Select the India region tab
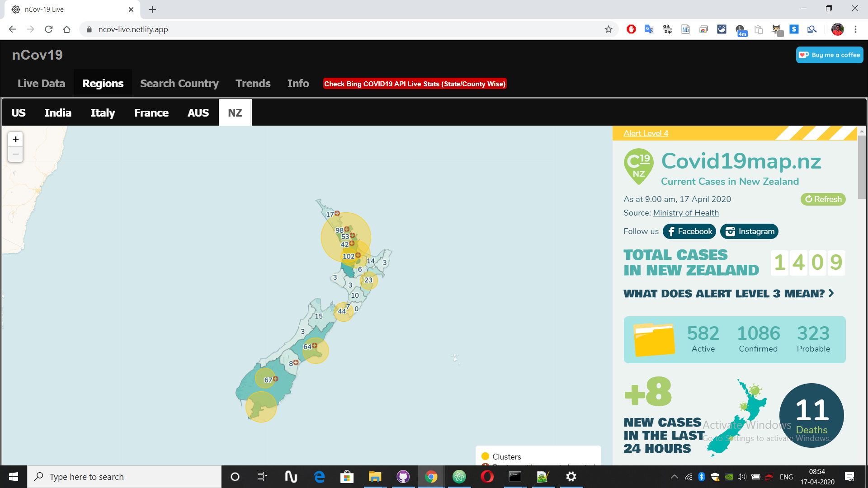Screen dimensions: 868x488 (x=58, y=113)
